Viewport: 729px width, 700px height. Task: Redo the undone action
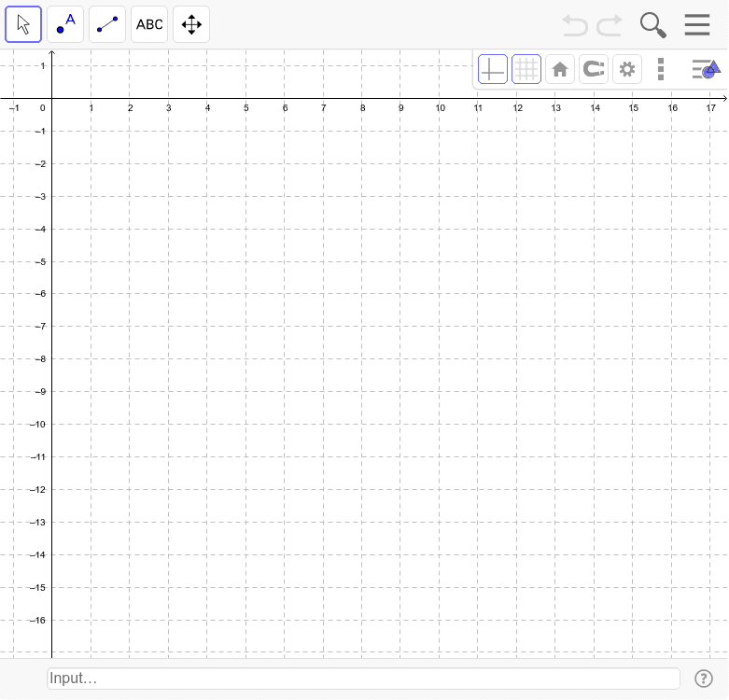pos(610,25)
